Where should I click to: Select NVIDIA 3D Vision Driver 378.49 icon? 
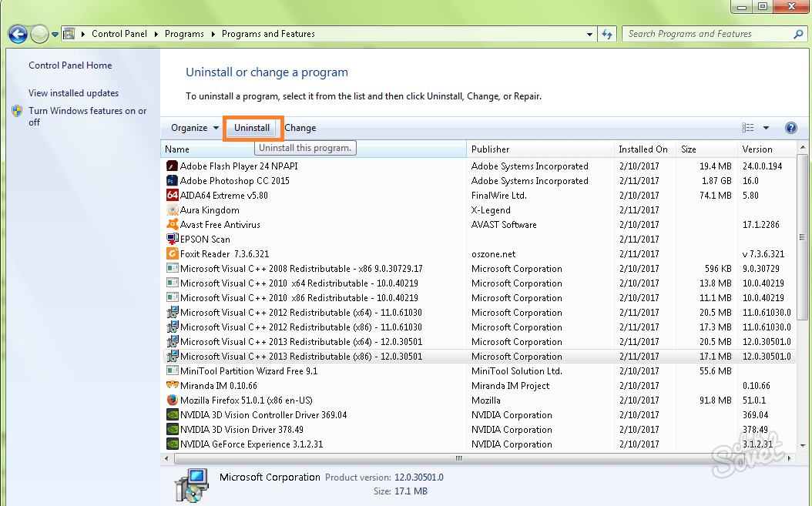(x=172, y=429)
